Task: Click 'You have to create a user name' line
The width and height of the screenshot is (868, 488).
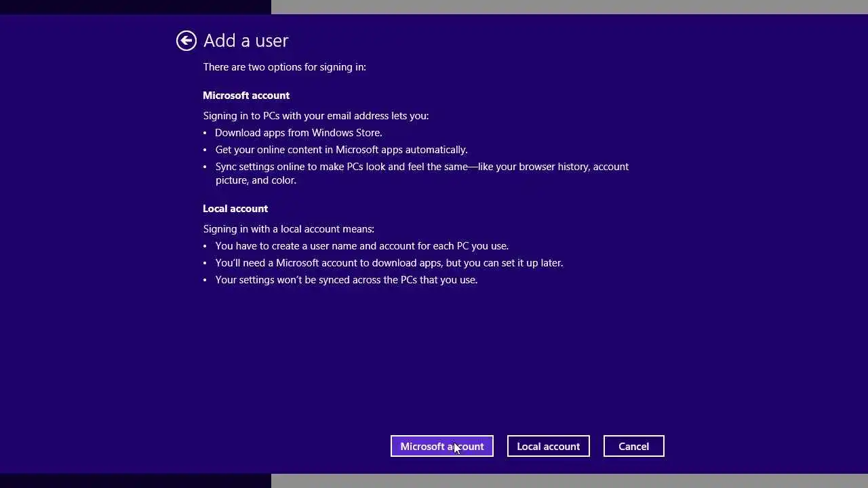Action: click(x=361, y=246)
